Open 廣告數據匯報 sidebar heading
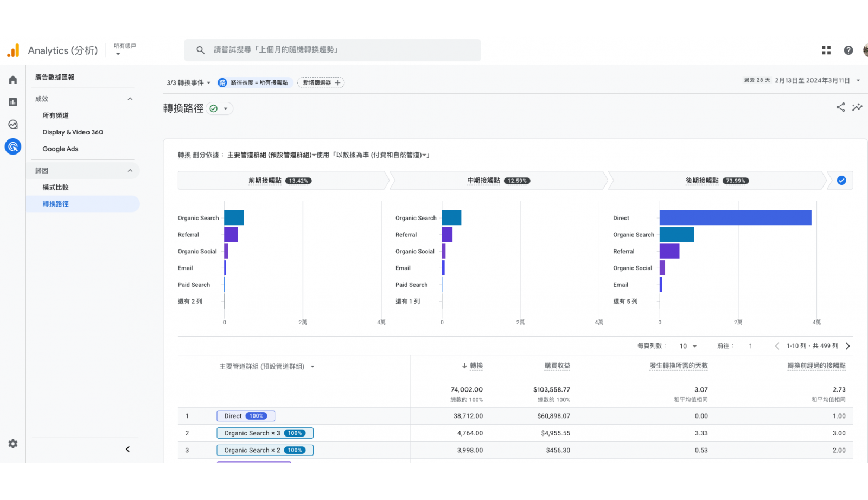Screen dimensions: 868x500 [55, 77]
